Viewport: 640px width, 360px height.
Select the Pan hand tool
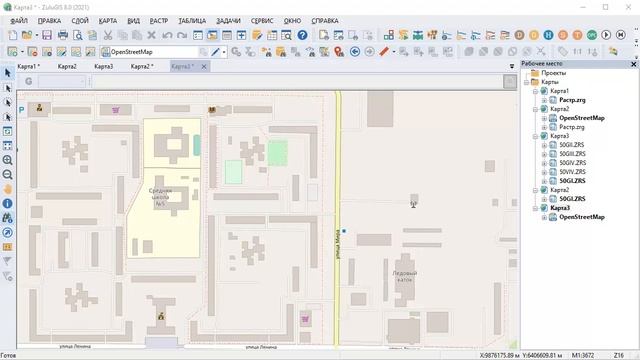coord(7,189)
